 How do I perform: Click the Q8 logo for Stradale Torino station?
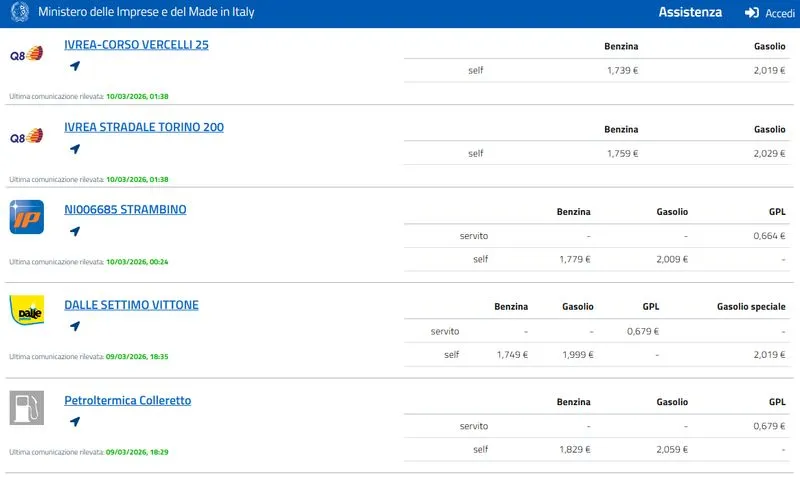[x=26, y=137]
